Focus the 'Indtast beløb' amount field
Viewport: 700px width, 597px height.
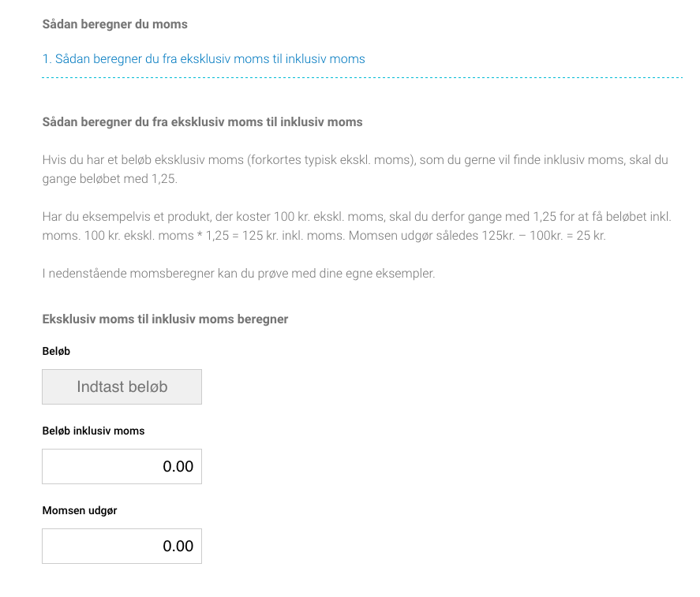tap(122, 387)
